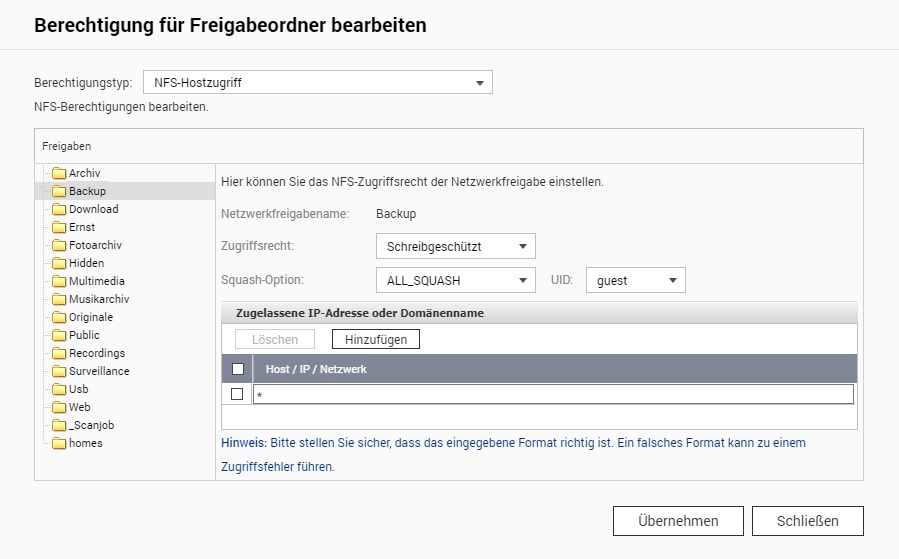The width and height of the screenshot is (899, 559).
Task: Select the Musikarchiv share in the tree
Action: (x=98, y=299)
